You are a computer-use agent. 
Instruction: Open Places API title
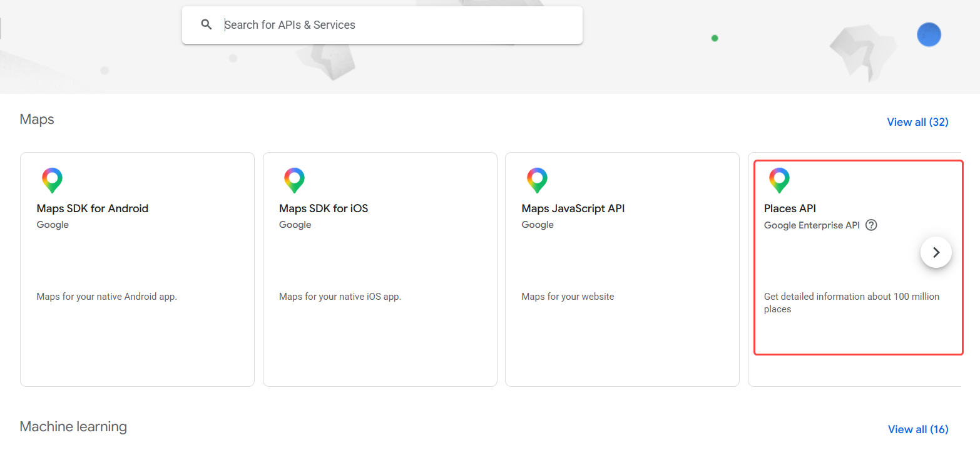[x=790, y=208]
